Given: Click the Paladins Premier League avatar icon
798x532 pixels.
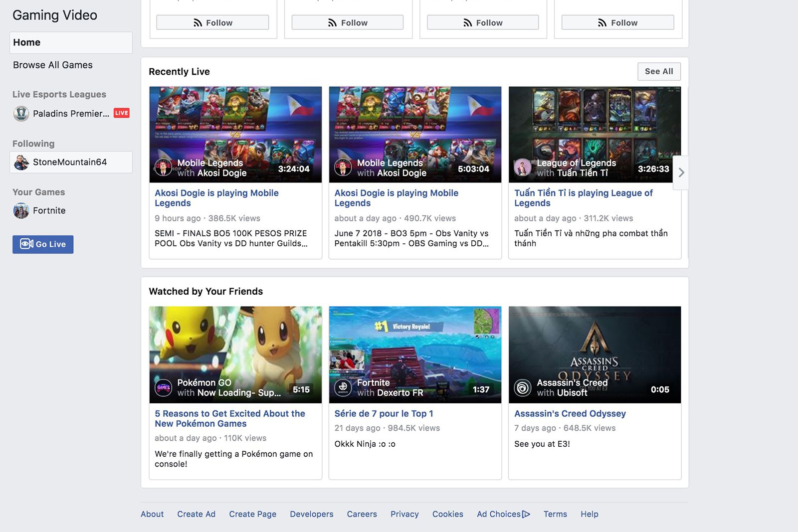Looking at the screenshot, I should (21, 114).
